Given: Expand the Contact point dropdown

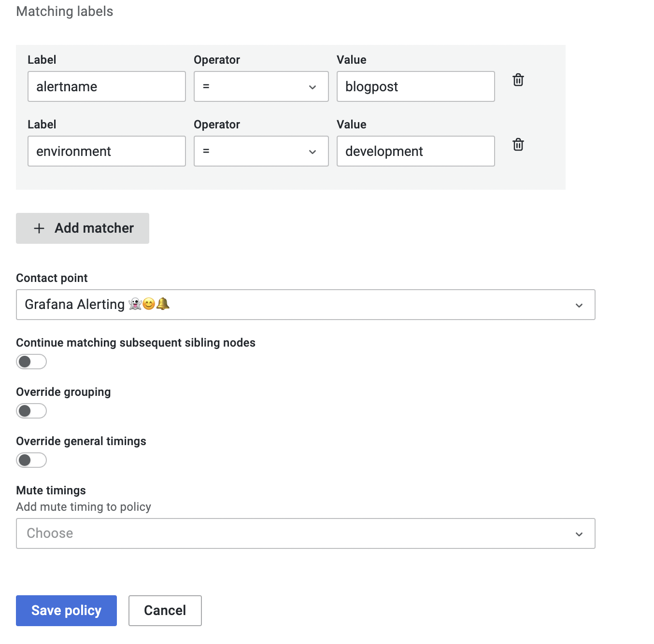Looking at the screenshot, I should pyautogui.click(x=305, y=305).
